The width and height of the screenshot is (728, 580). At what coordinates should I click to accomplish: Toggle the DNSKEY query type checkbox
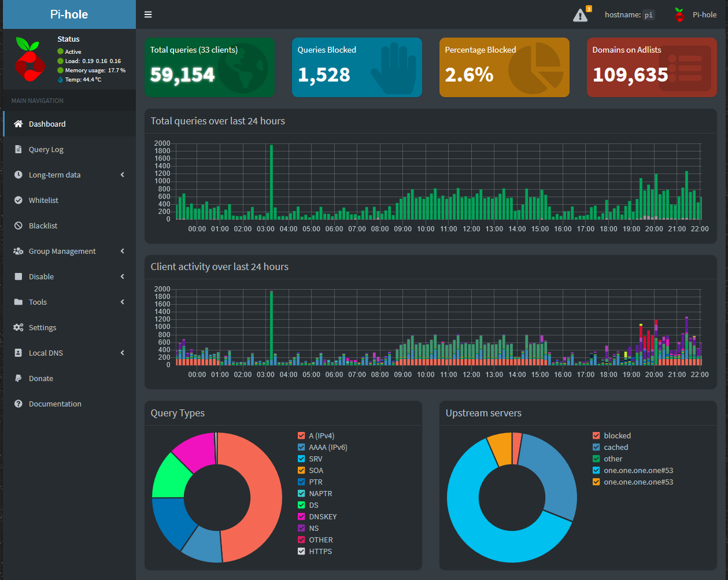click(301, 516)
